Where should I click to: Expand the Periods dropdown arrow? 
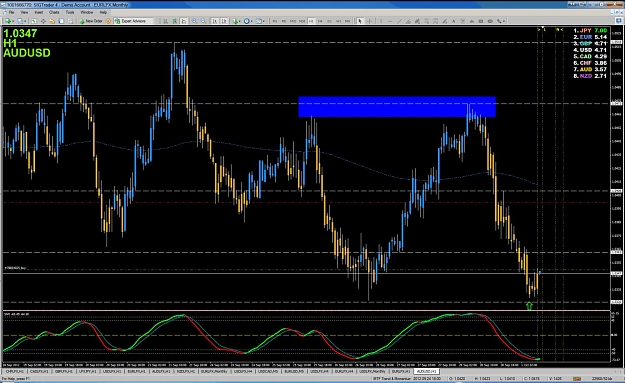pyautogui.click(x=252, y=21)
